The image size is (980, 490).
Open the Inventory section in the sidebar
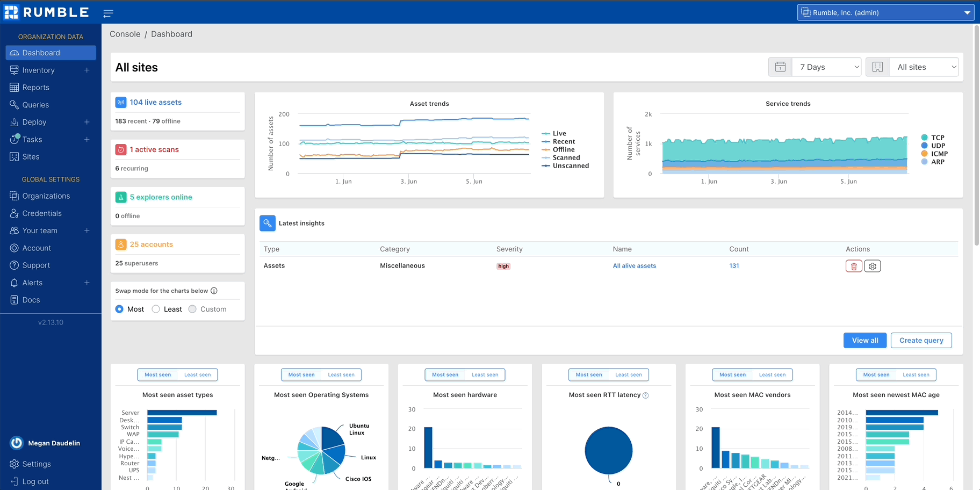38,70
